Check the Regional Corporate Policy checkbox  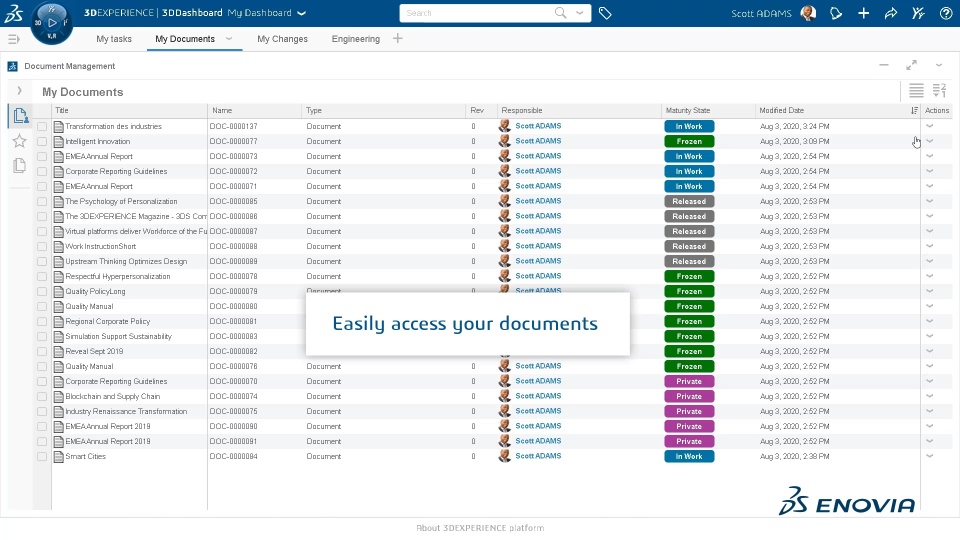click(x=42, y=321)
